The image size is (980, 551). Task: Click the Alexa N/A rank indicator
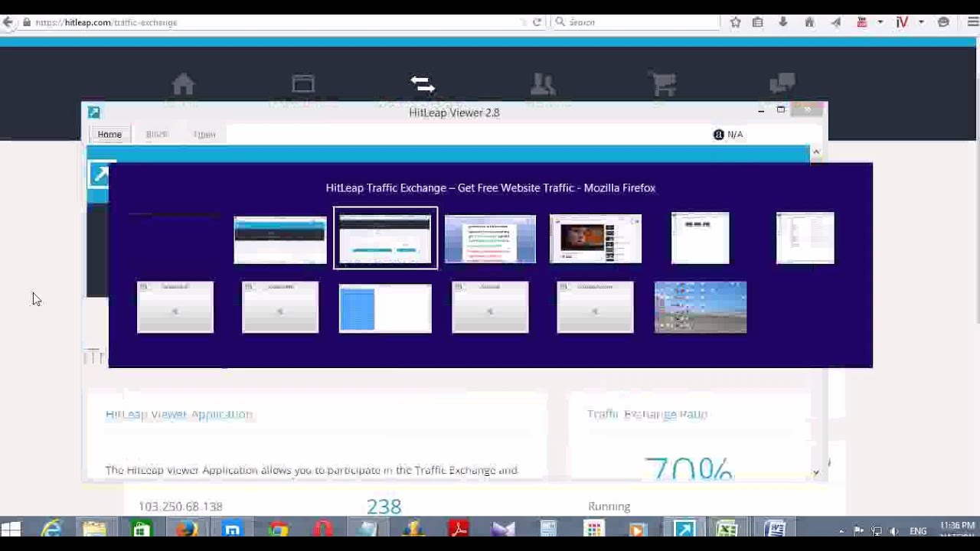(x=728, y=135)
